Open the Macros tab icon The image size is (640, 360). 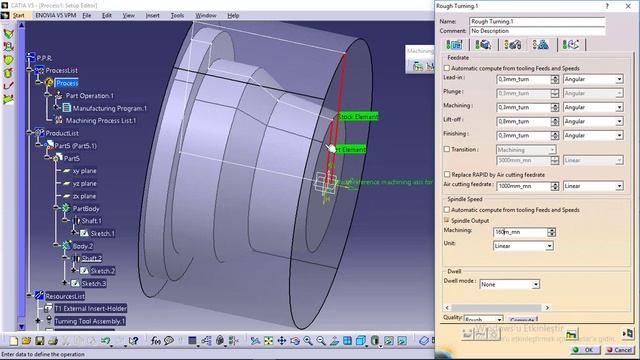tap(571, 44)
